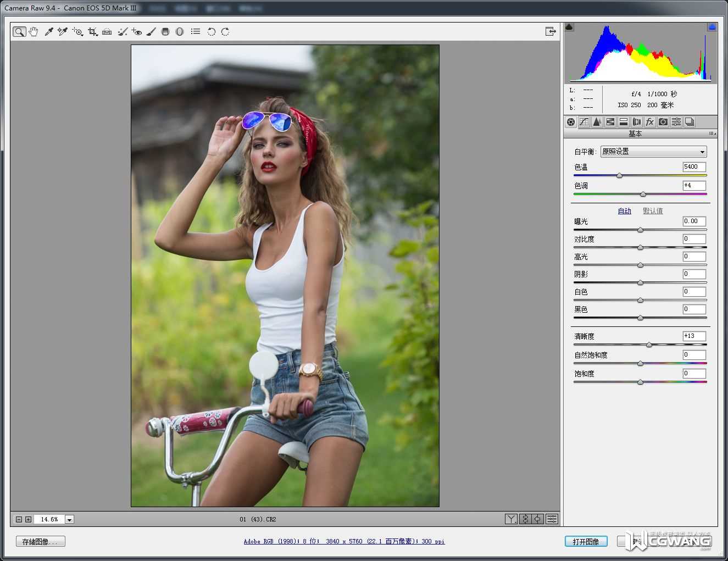Pick the Spot Removal brush tool
Image resolution: width=728 pixels, height=561 pixels.
123,32
